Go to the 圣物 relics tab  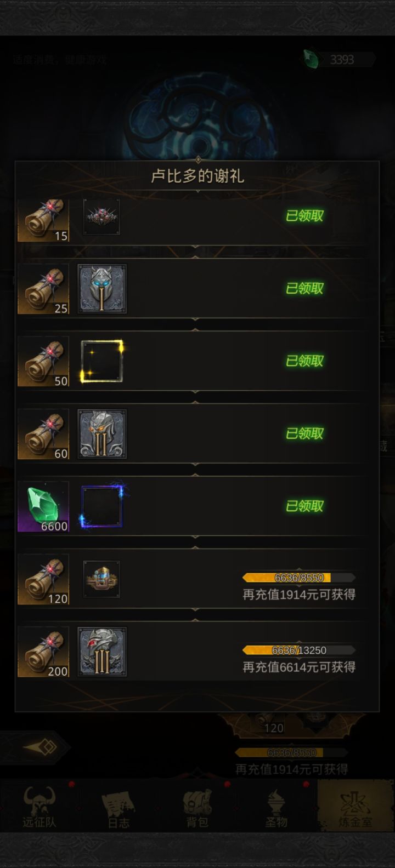pyautogui.click(x=276, y=807)
